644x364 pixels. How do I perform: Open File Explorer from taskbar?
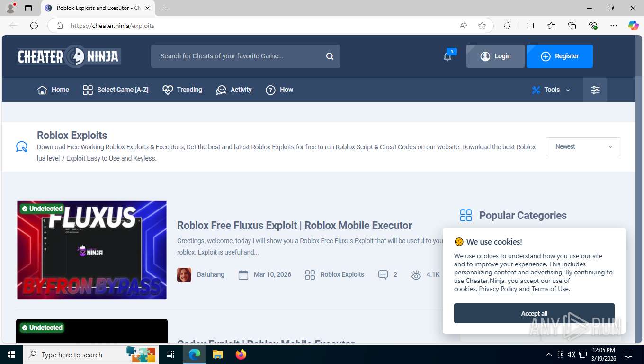tap(217, 355)
